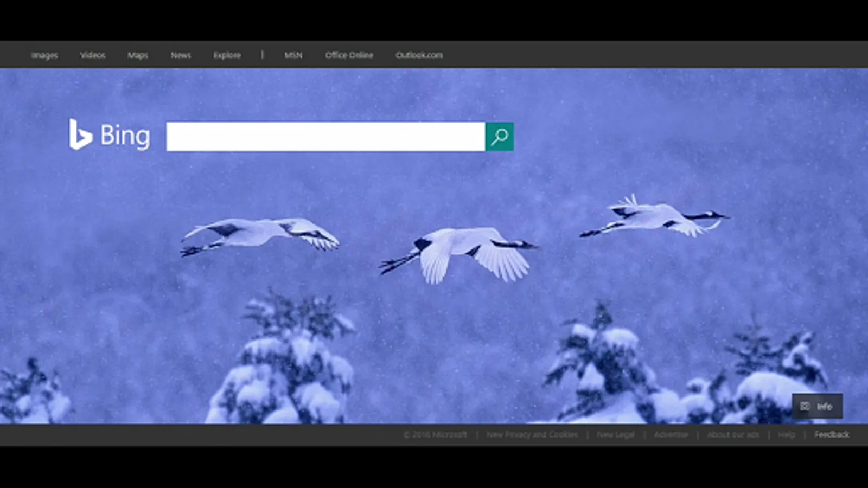The width and height of the screenshot is (868, 488).
Task: Open the Videos tab
Action: (x=93, y=55)
